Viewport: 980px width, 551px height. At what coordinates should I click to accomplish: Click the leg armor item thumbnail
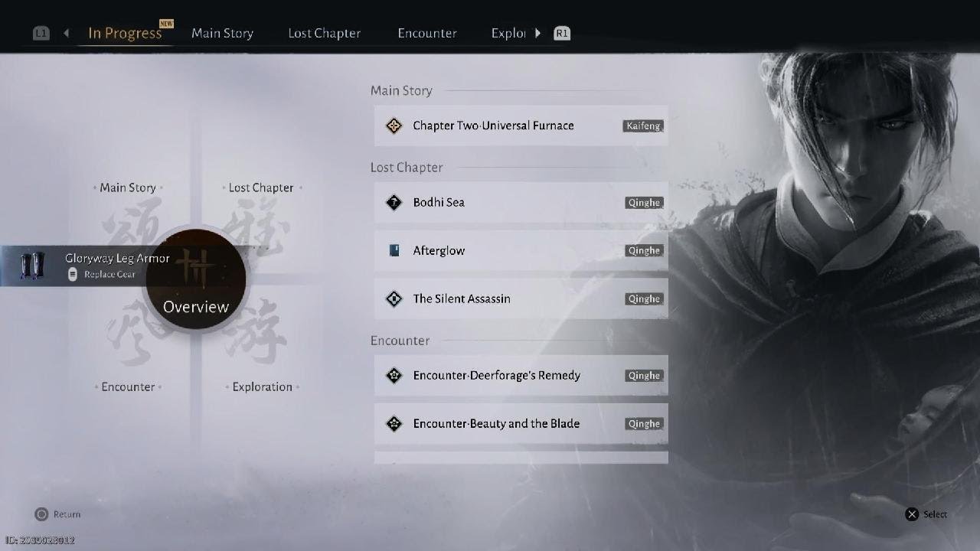31,266
